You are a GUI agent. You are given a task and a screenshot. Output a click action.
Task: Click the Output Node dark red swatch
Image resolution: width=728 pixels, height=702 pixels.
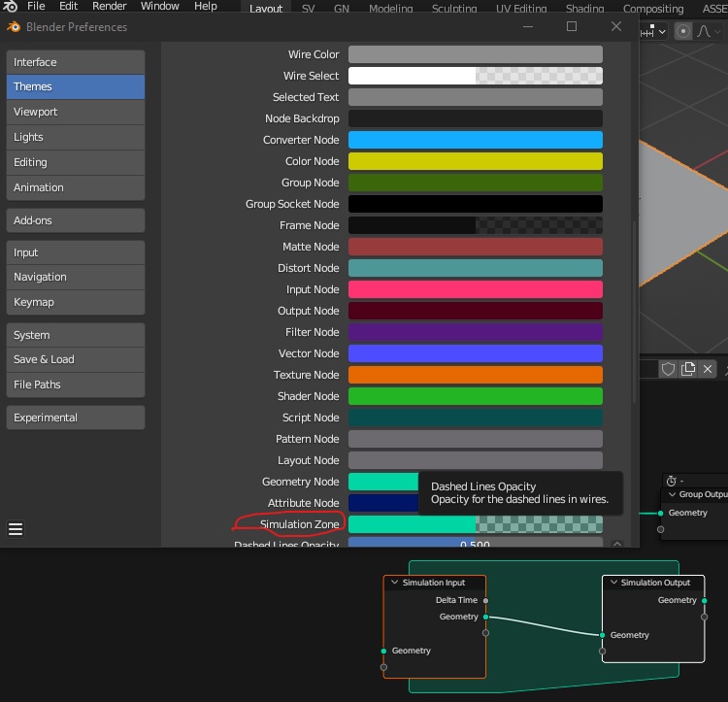(476, 311)
